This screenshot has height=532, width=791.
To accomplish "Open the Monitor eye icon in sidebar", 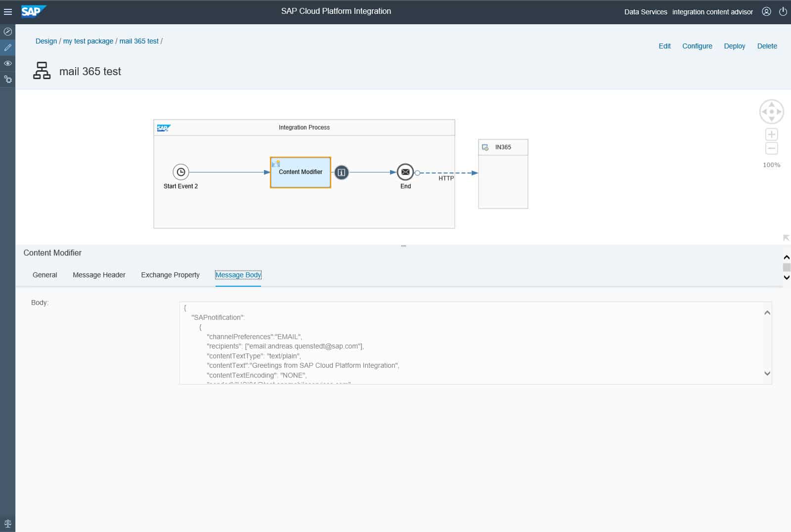I will pyautogui.click(x=8, y=63).
